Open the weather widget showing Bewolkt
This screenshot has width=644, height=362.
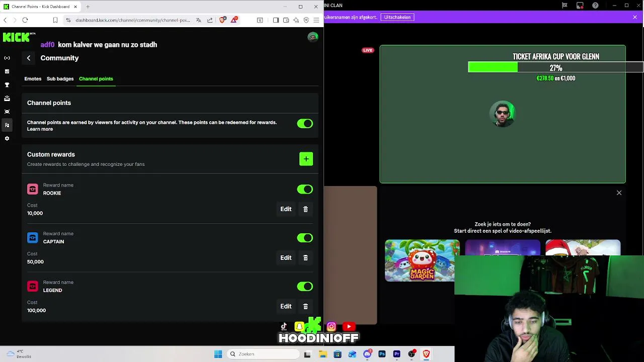[19, 354]
